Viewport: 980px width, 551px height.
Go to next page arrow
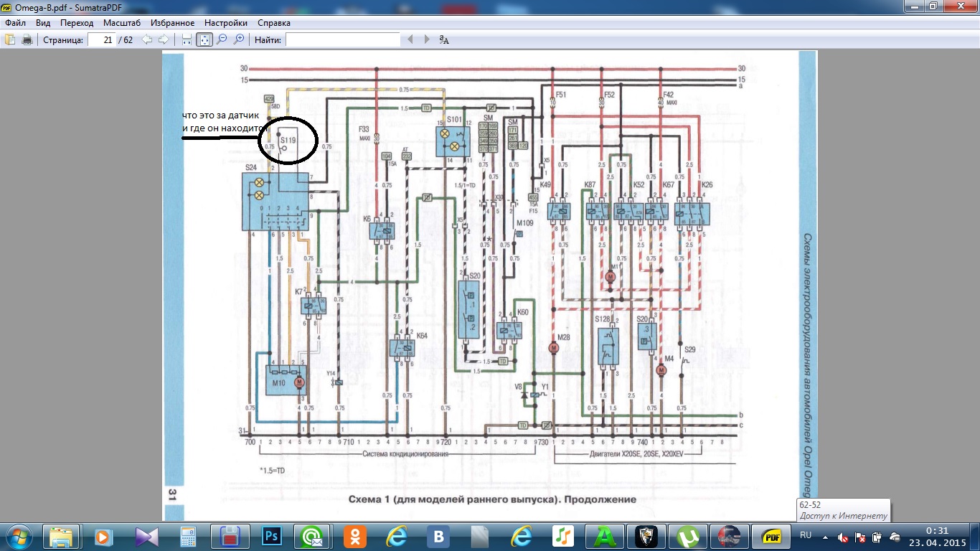164,39
